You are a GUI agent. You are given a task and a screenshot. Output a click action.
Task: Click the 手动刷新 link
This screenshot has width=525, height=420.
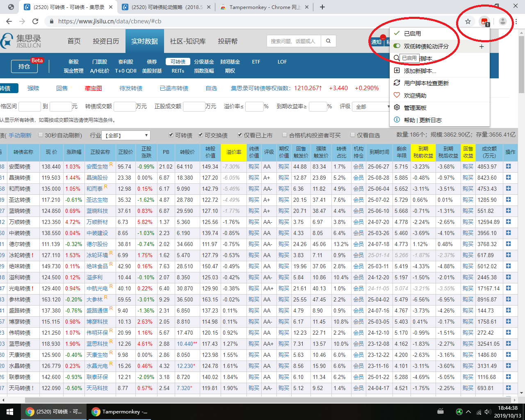(x=20, y=135)
